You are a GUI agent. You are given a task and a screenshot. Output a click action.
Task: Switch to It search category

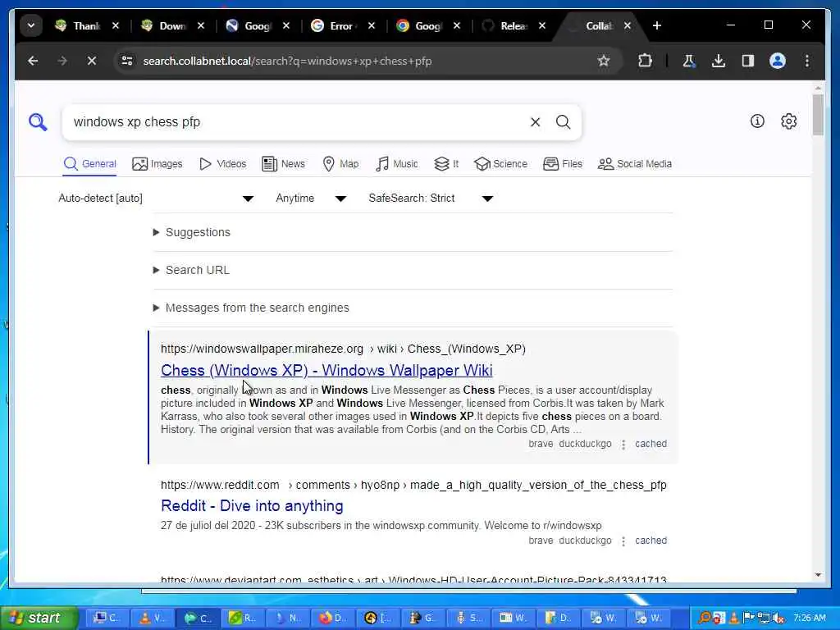click(x=446, y=164)
